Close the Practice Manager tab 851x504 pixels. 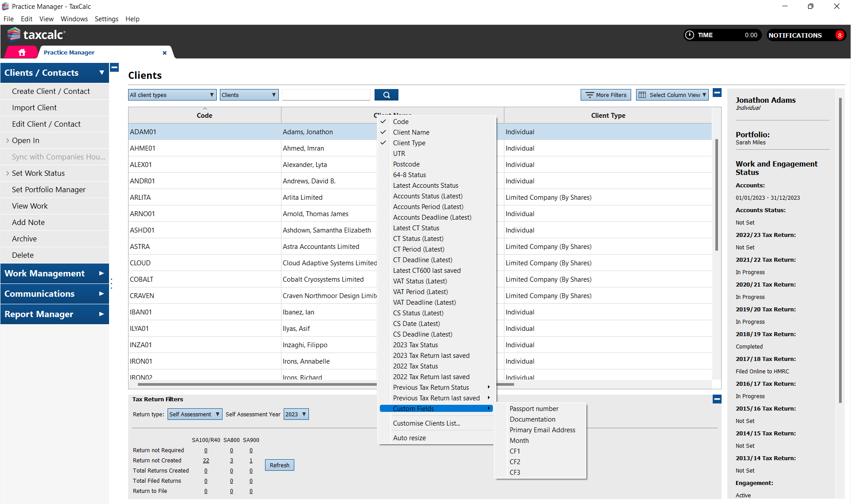(164, 53)
